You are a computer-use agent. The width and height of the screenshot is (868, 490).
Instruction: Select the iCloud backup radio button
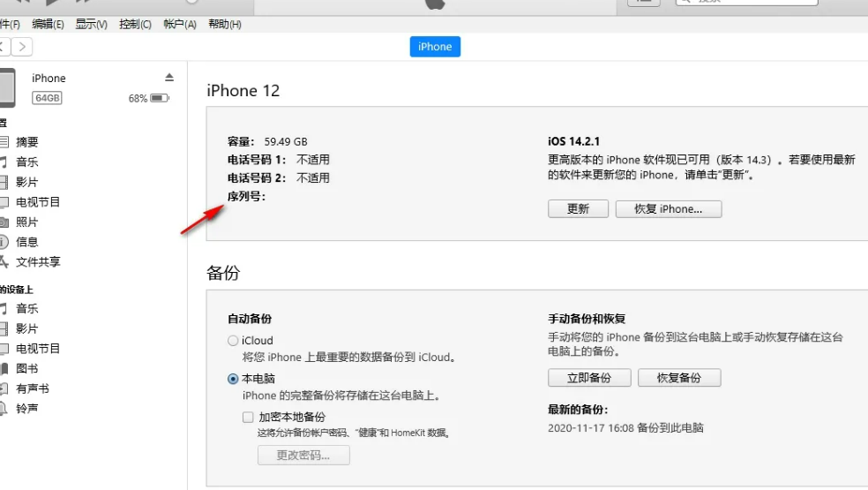tap(233, 340)
